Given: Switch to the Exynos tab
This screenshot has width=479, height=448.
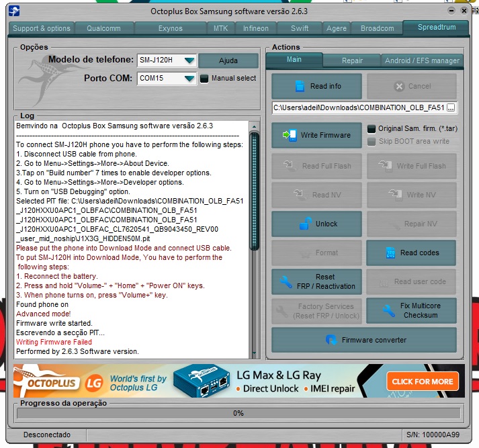Looking at the screenshot, I should pyautogui.click(x=171, y=28).
